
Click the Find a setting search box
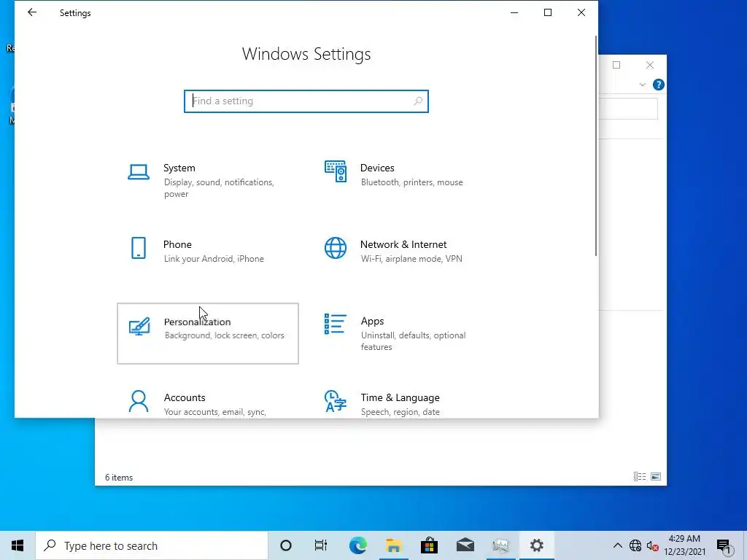click(x=306, y=101)
